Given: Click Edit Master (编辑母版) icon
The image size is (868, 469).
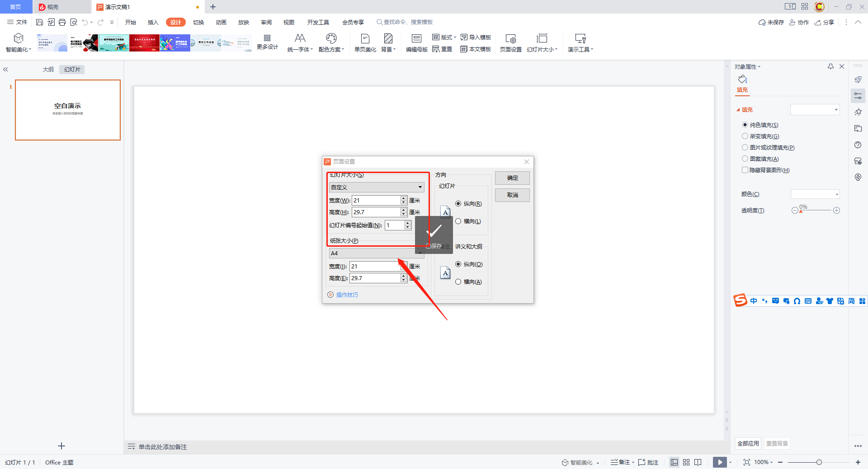Looking at the screenshot, I should (x=416, y=38).
